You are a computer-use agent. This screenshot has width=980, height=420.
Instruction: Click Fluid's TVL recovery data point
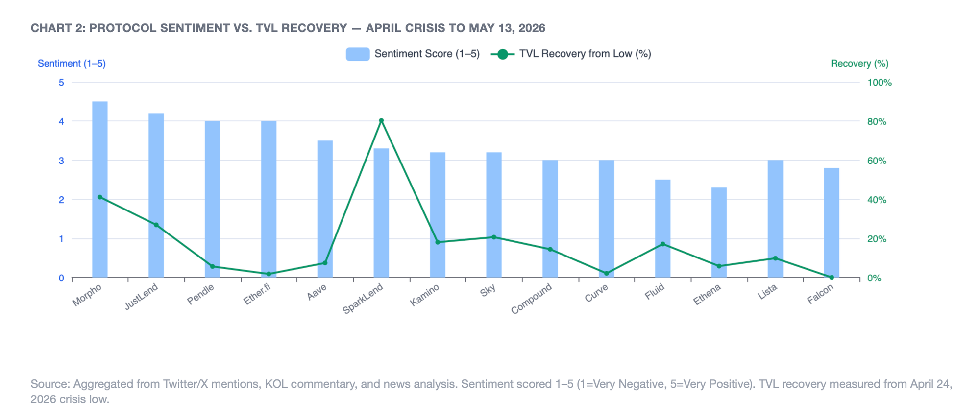663,244
